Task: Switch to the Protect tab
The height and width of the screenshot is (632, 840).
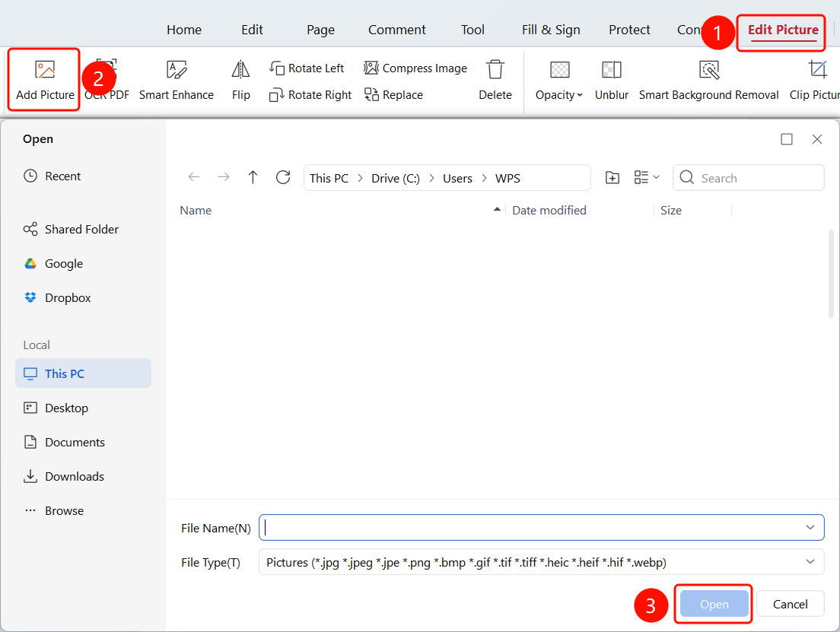Action: tap(629, 30)
